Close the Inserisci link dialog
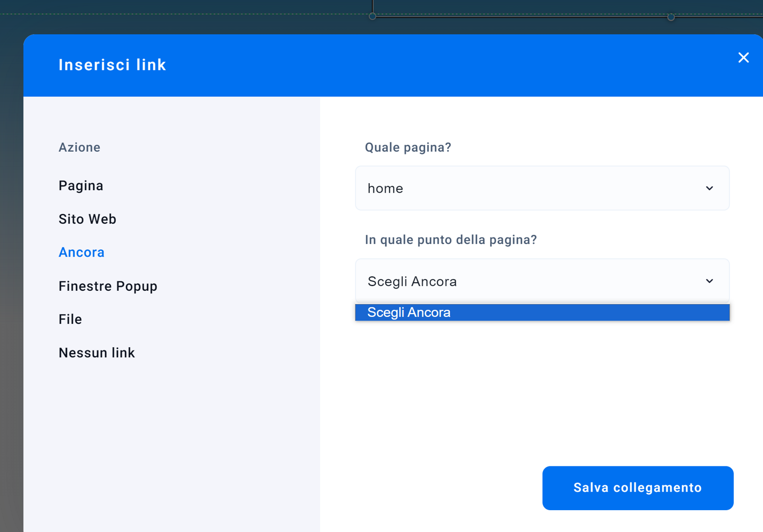This screenshot has height=532, width=763. point(743,58)
